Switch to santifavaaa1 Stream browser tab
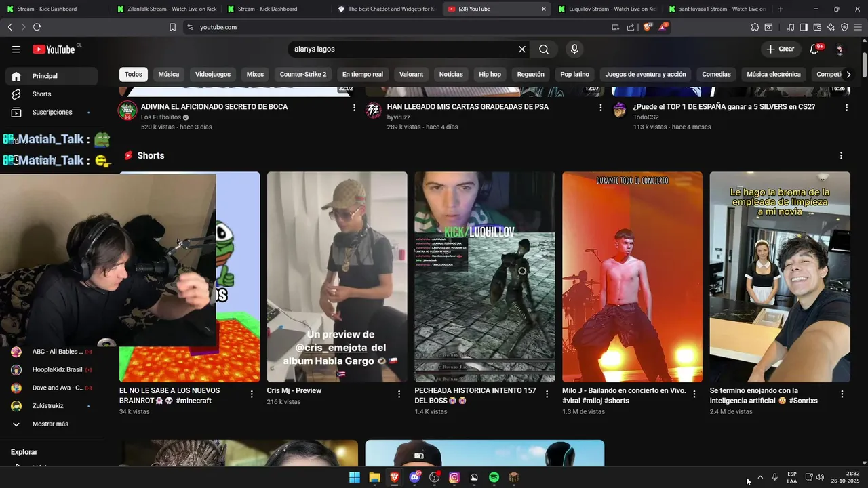Image resolution: width=868 pixels, height=488 pixels. pos(717,9)
